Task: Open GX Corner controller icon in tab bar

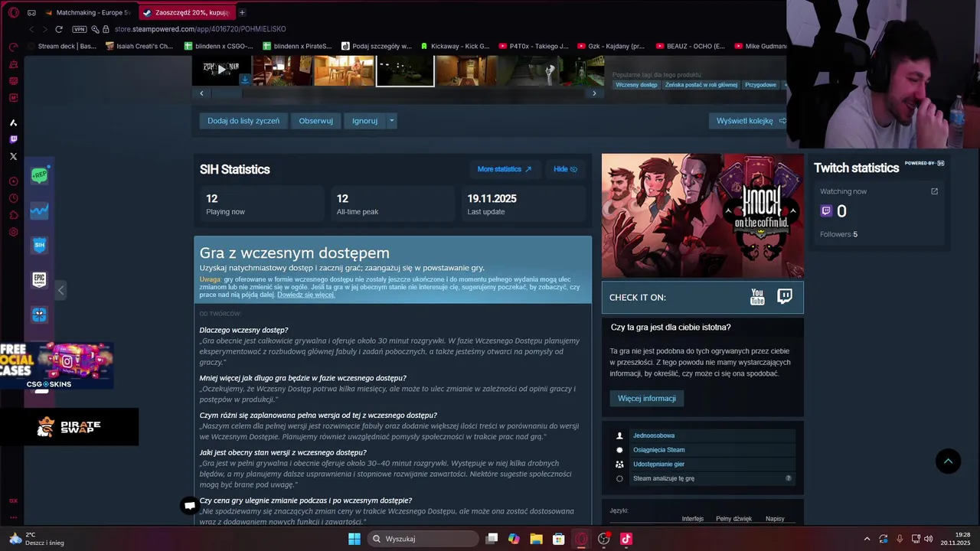Action: [31, 12]
